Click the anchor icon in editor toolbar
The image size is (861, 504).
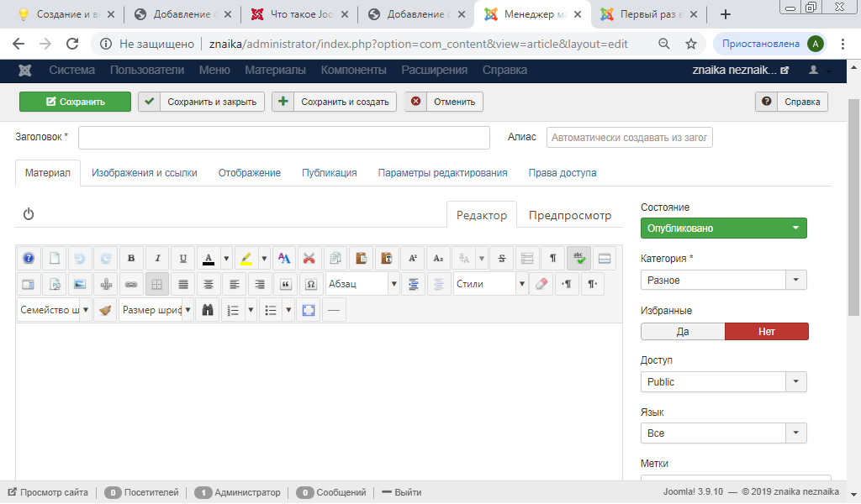tap(106, 284)
